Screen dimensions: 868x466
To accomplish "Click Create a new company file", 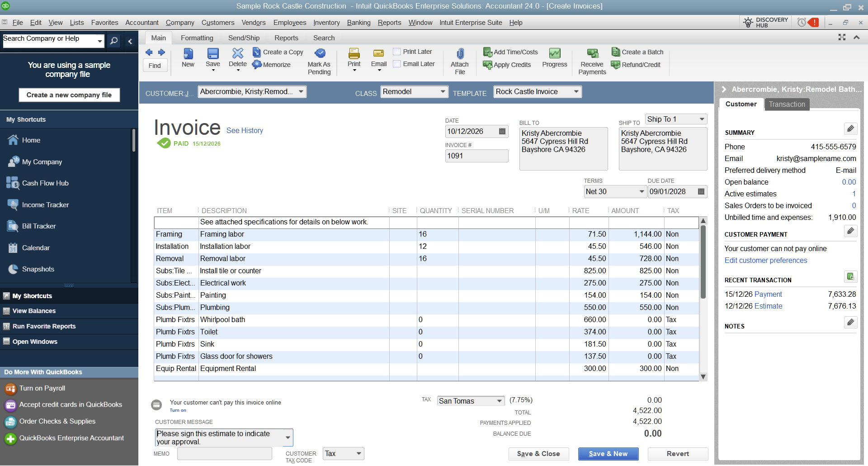I will click(x=69, y=95).
